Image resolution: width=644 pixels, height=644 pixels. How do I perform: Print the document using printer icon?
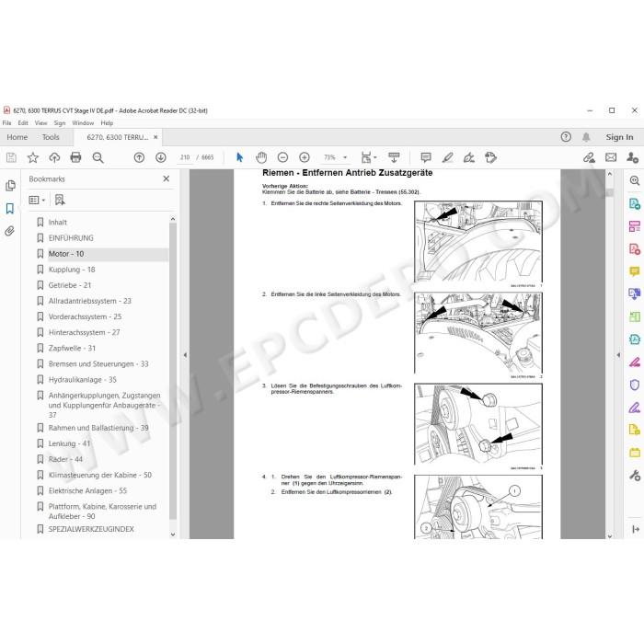point(75,157)
